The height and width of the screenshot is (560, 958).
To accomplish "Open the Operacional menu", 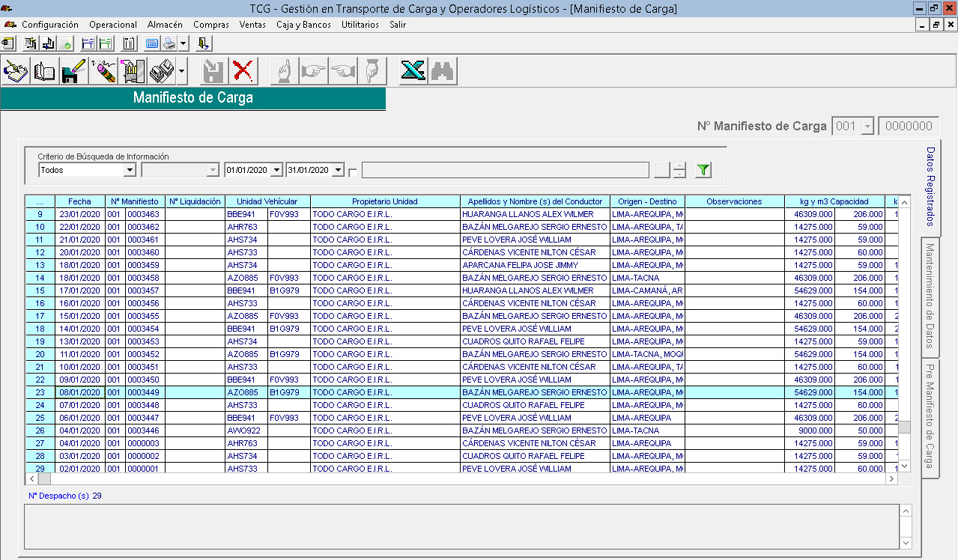I will 113,25.
